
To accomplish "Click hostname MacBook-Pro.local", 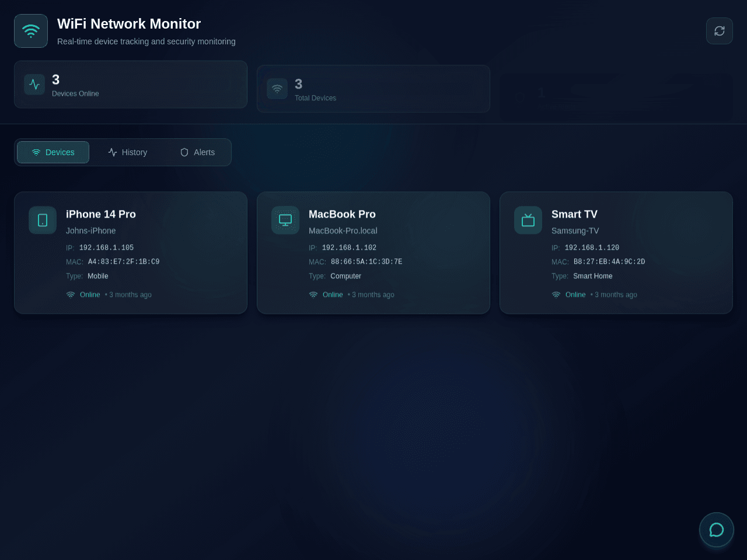I will click(343, 231).
